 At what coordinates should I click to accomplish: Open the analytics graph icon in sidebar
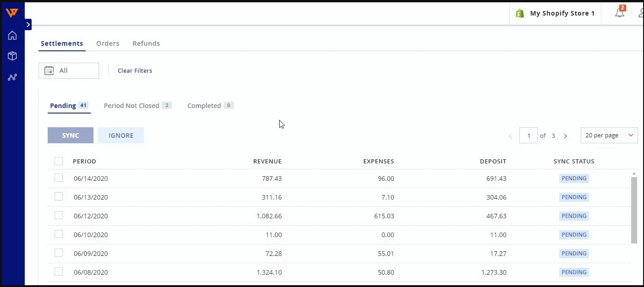12,77
